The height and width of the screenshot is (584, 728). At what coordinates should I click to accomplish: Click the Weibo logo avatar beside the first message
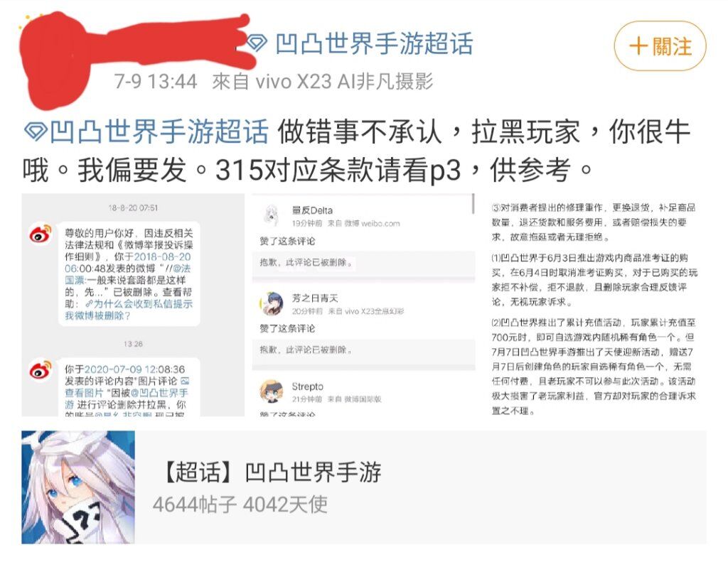click(x=41, y=234)
